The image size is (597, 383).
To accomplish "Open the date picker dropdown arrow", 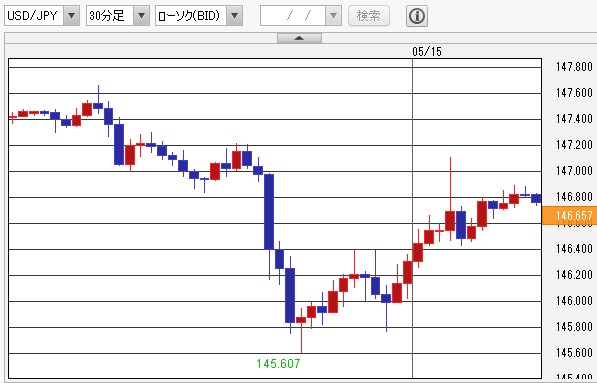I will click(334, 16).
